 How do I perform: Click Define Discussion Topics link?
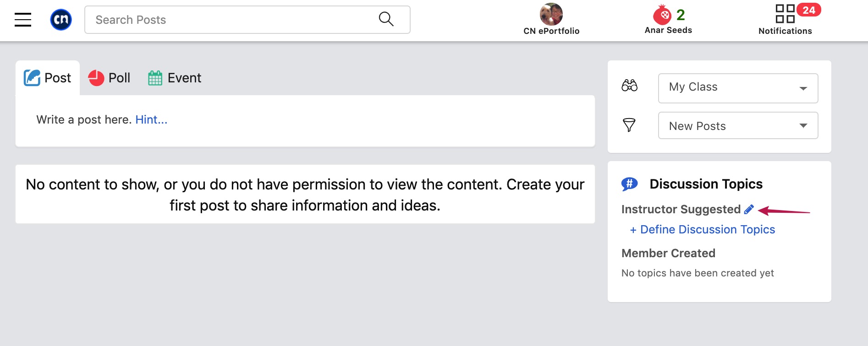[703, 229]
